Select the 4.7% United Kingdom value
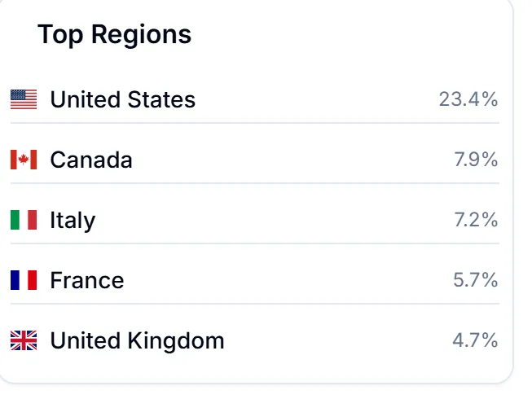 pos(475,340)
